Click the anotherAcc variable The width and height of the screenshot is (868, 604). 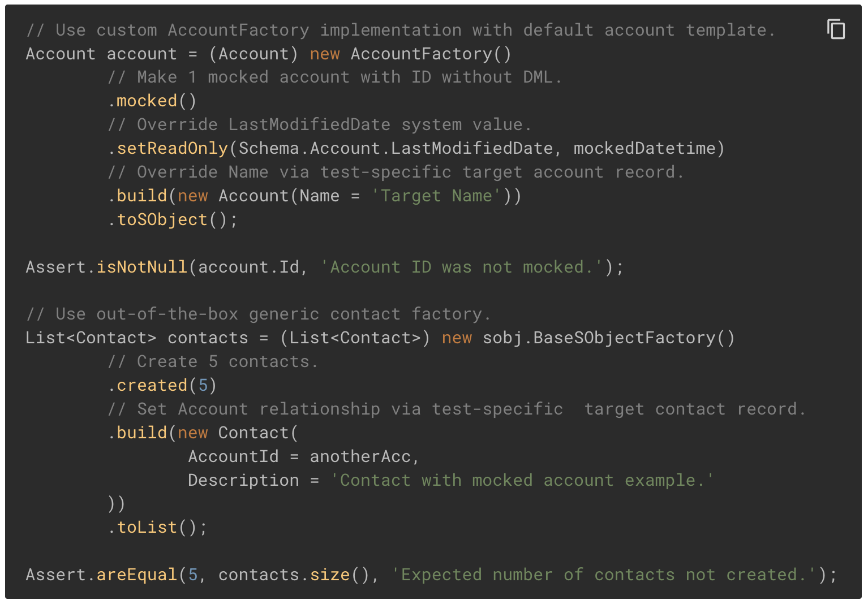click(x=360, y=456)
